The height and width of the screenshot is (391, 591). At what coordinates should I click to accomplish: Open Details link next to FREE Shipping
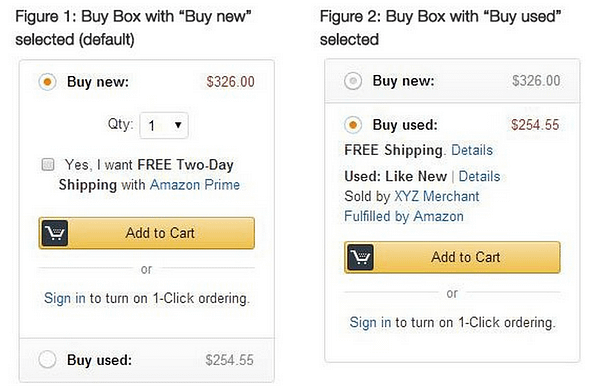472,150
